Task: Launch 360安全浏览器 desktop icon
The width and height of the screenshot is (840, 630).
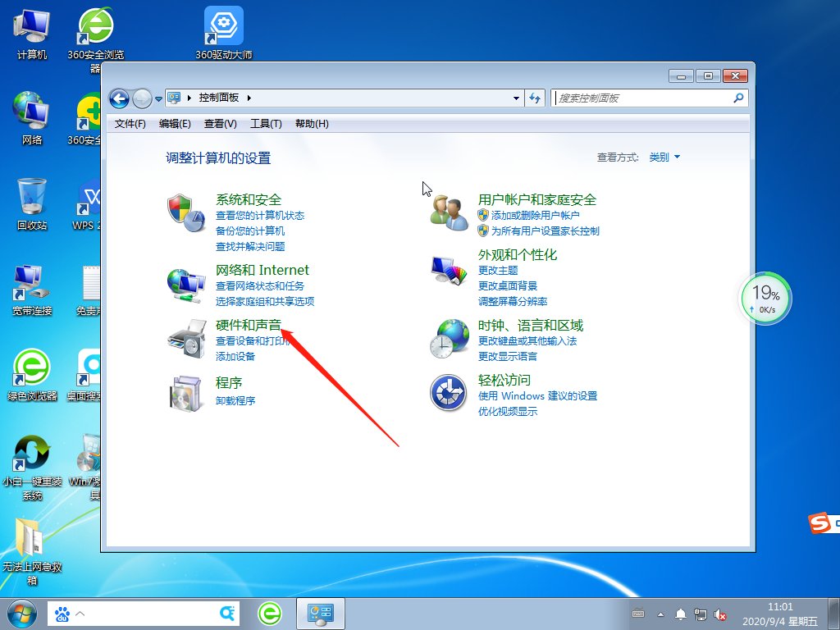Action: tap(96, 23)
